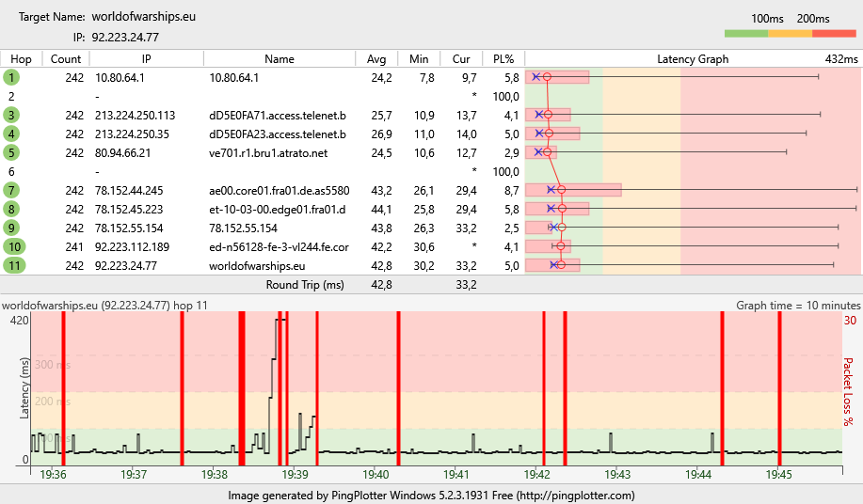Select the hop 7 circle icon
863x504 pixels.
[12, 190]
